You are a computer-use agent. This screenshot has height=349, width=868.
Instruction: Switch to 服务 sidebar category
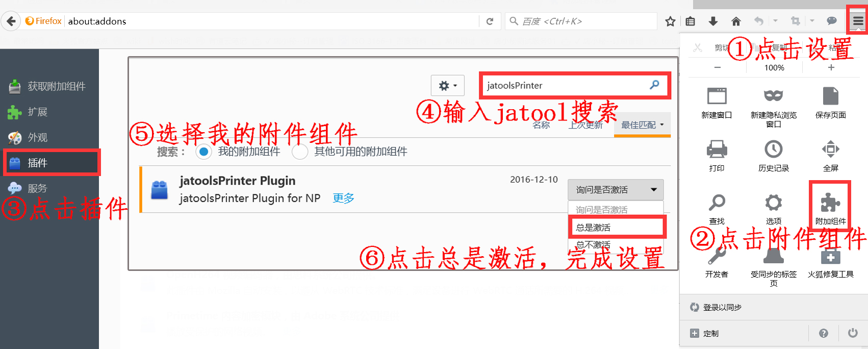tap(49, 189)
